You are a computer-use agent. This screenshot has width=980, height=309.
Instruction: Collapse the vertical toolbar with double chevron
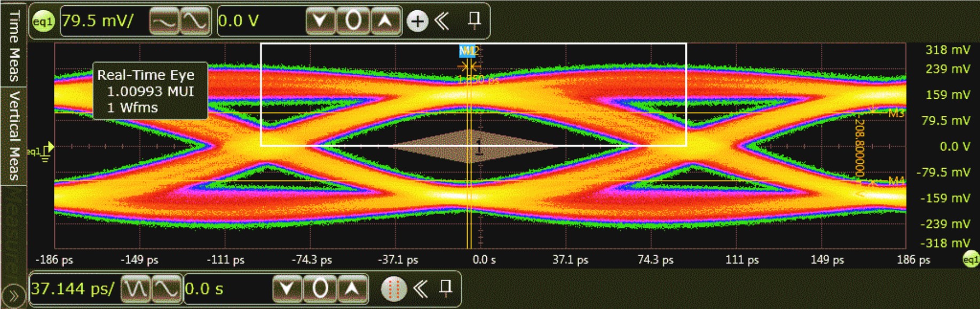(x=442, y=21)
